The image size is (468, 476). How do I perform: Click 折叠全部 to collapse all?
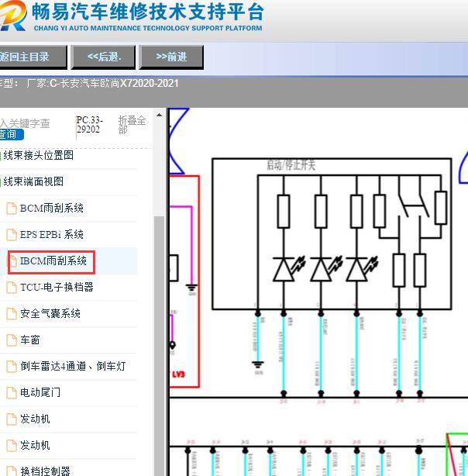(x=132, y=125)
